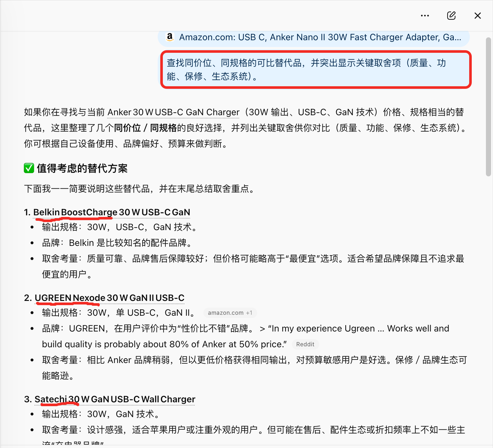The height and width of the screenshot is (448, 493).
Task: Start a new chat with compose icon
Action: (451, 16)
